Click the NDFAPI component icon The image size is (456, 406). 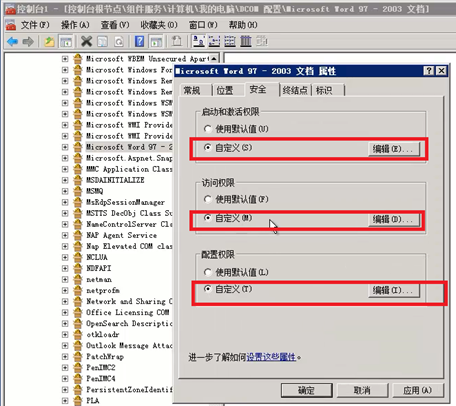click(x=77, y=268)
